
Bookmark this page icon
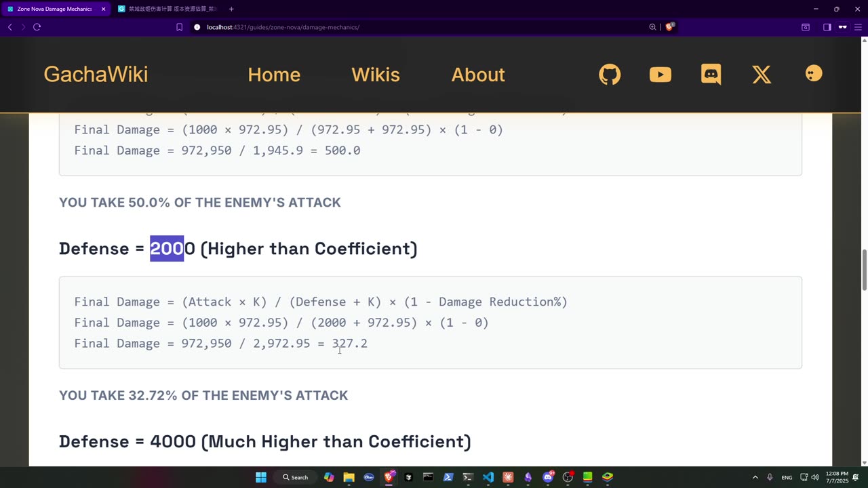[x=179, y=27]
